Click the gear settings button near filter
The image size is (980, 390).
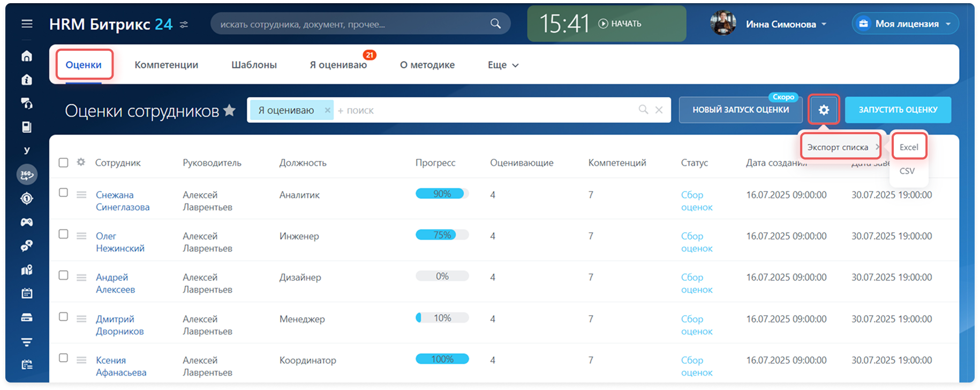tap(824, 110)
